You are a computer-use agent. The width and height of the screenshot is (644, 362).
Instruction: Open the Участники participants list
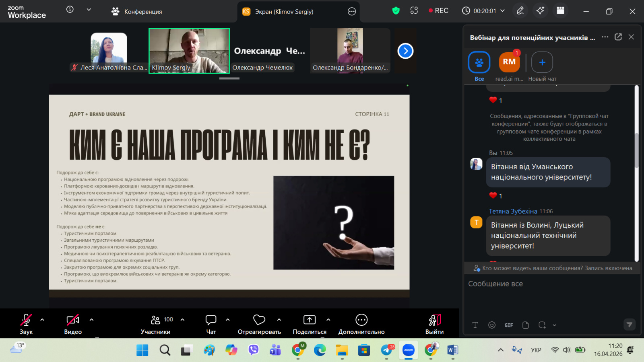tap(156, 323)
